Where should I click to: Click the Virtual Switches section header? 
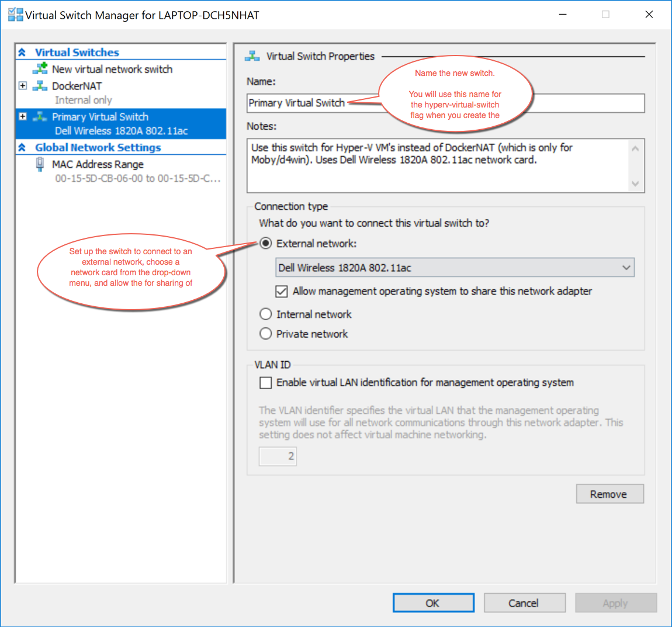tap(77, 52)
